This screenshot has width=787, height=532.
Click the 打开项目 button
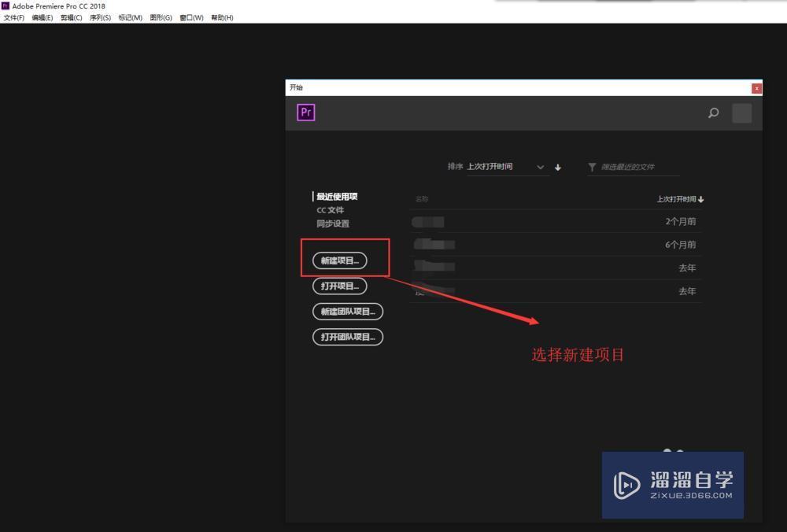pyautogui.click(x=338, y=286)
